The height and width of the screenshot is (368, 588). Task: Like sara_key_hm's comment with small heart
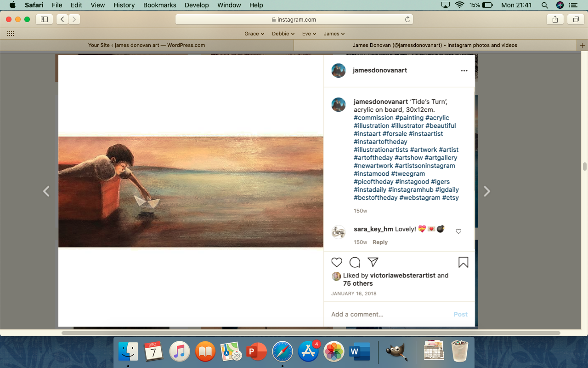[x=458, y=231]
